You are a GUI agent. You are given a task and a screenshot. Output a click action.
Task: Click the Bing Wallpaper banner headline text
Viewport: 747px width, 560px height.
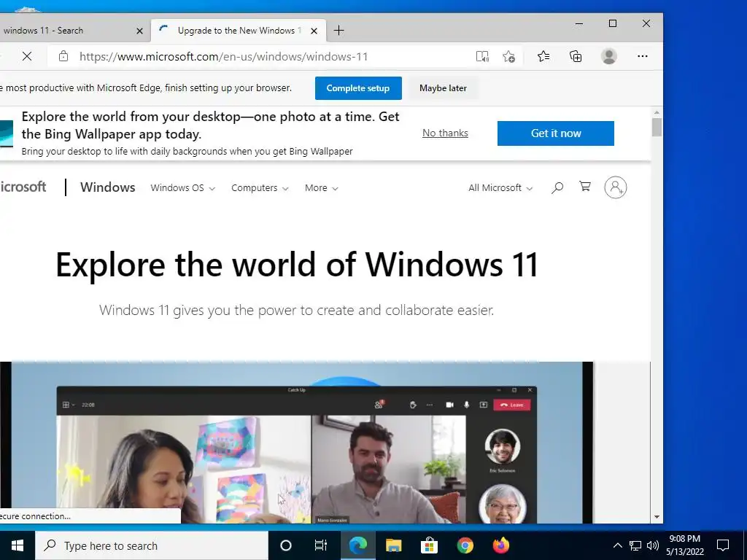point(210,125)
